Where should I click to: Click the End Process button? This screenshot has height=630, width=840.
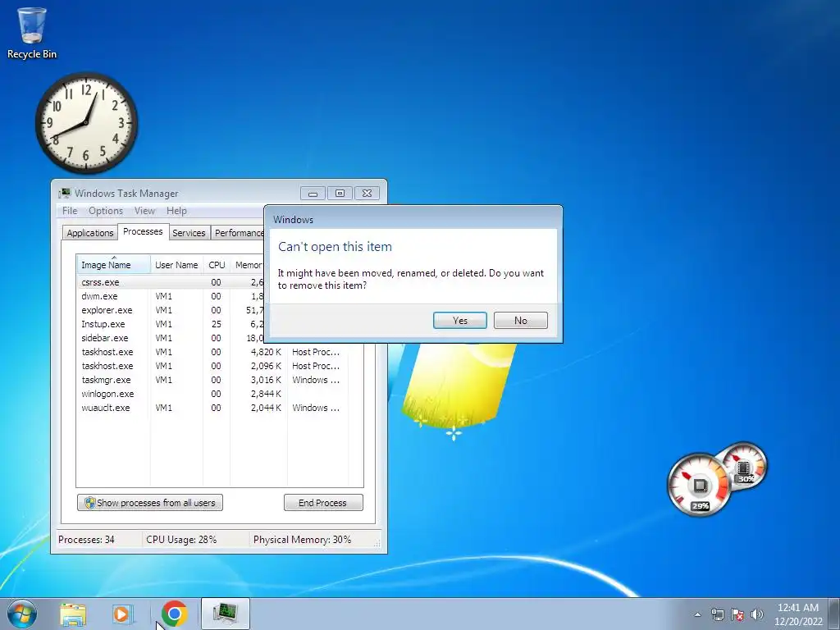point(323,503)
